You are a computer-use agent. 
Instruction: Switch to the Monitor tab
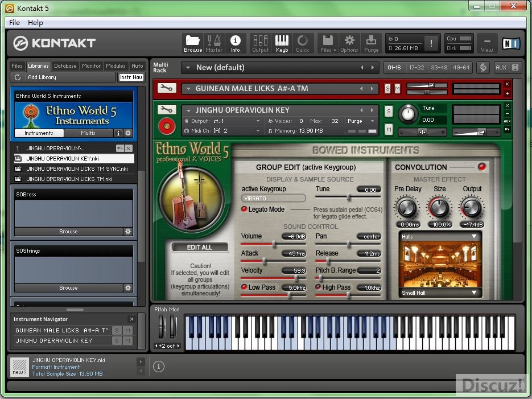(x=91, y=66)
